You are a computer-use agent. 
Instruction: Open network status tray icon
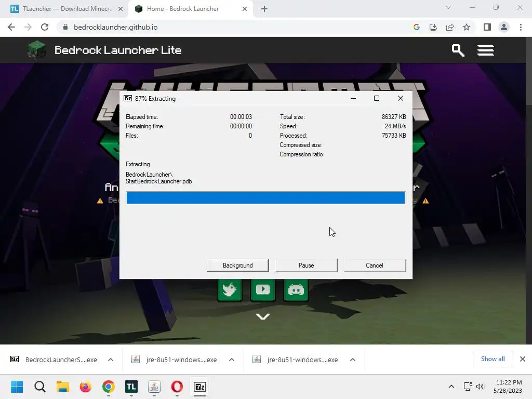(x=468, y=387)
